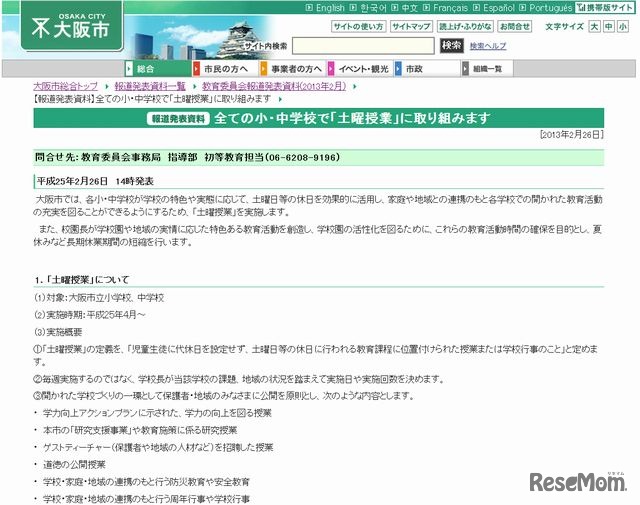Click the 学力向上アクションプラン bullet item
Viewport: 640px width, 505px height.
click(157, 413)
